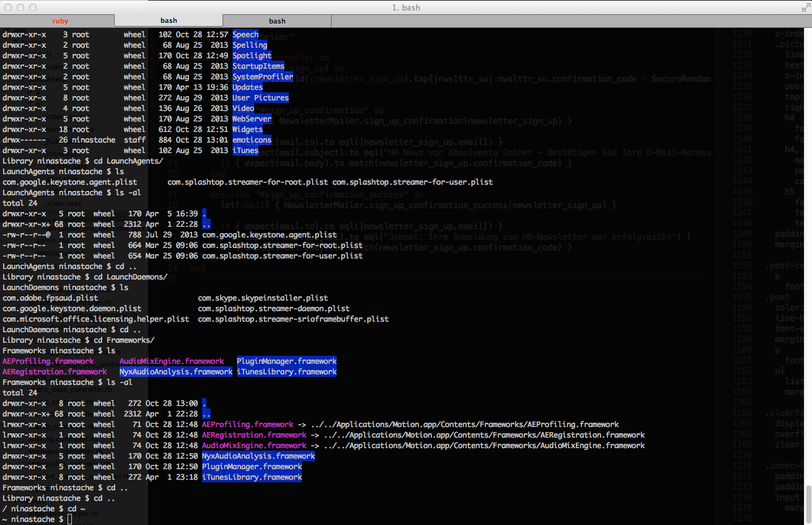Click com.adobe.fpsaud.plist in the listing
This screenshot has height=525, width=812.
pos(50,298)
